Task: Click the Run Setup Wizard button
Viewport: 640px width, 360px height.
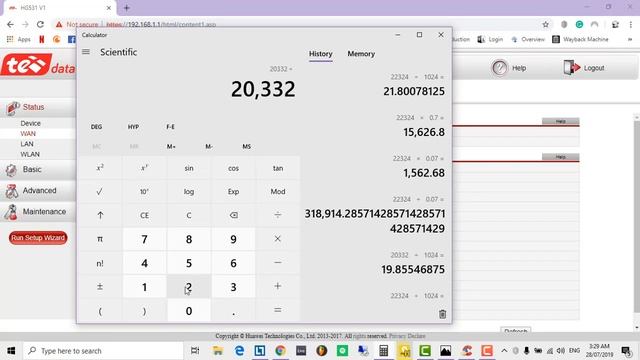Action: click(38, 238)
